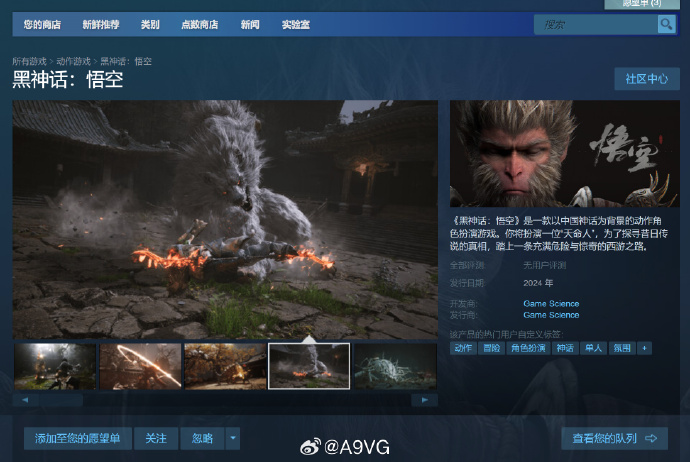Click the plus icon to add a tag
This screenshot has width=690, height=462.
pos(644,348)
